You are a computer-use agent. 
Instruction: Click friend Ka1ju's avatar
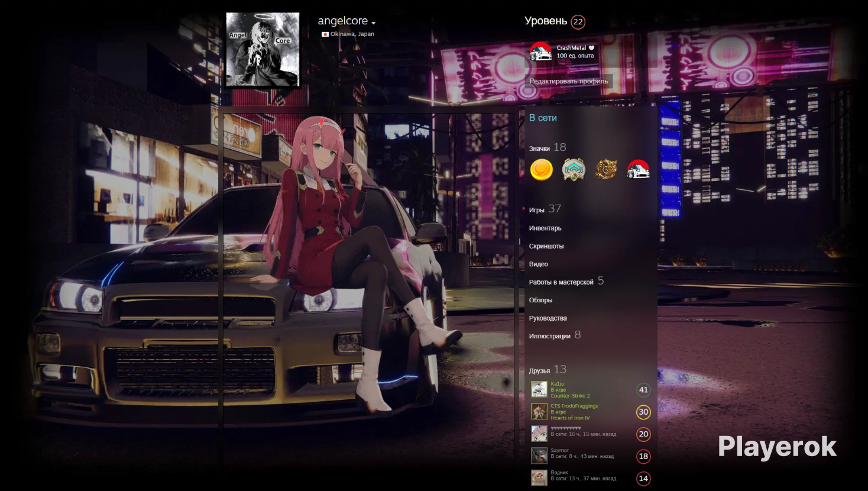[x=539, y=390]
